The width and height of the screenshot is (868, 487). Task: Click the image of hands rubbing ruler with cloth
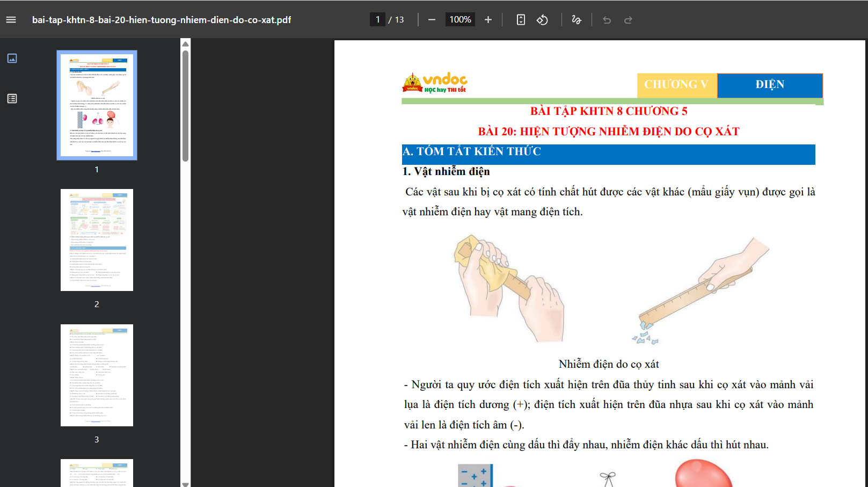click(x=509, y=289)
